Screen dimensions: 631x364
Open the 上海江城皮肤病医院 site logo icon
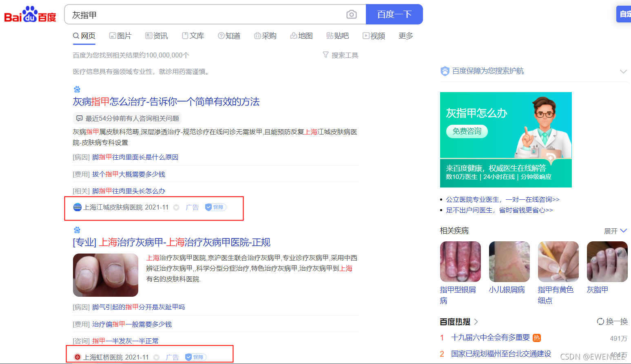pos(77,207)
